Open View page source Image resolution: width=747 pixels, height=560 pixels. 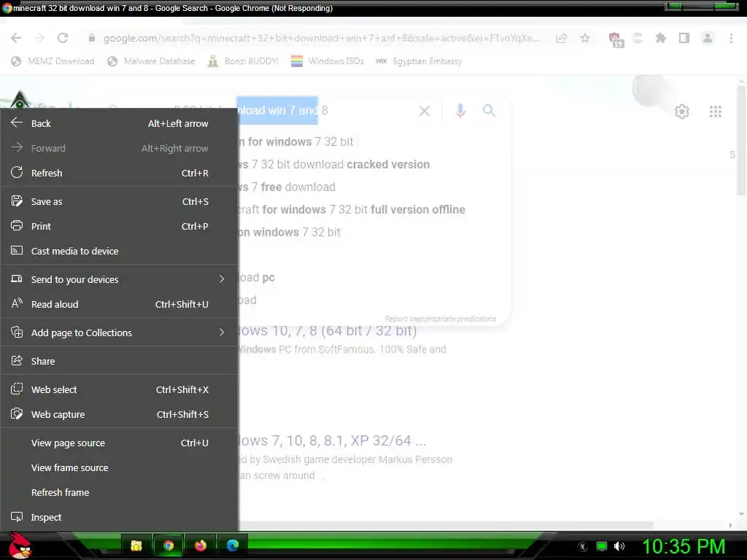click(x=119, y=443)
